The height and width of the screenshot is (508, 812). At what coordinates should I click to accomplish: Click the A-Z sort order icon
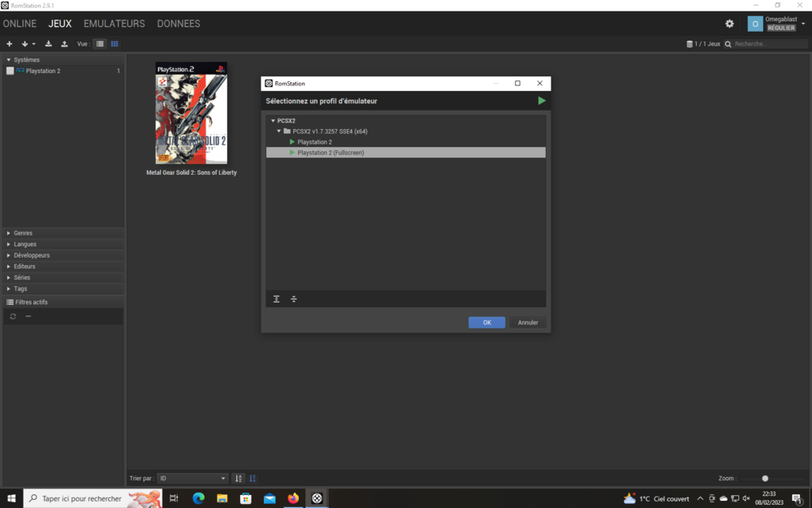238,479
